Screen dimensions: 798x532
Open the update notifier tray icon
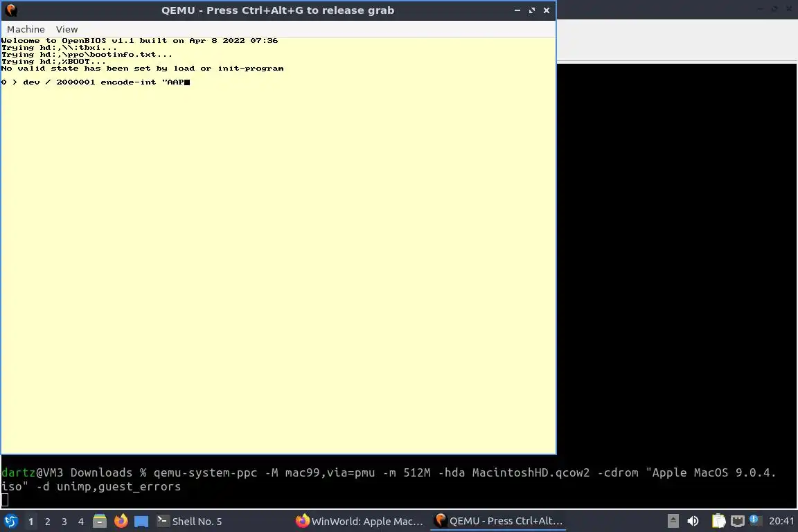(755, 520)
